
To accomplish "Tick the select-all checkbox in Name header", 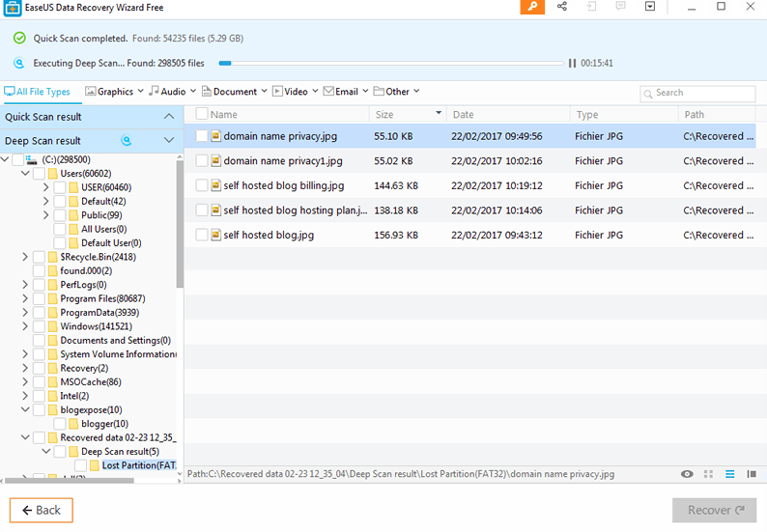I will [x=202, y=114].
